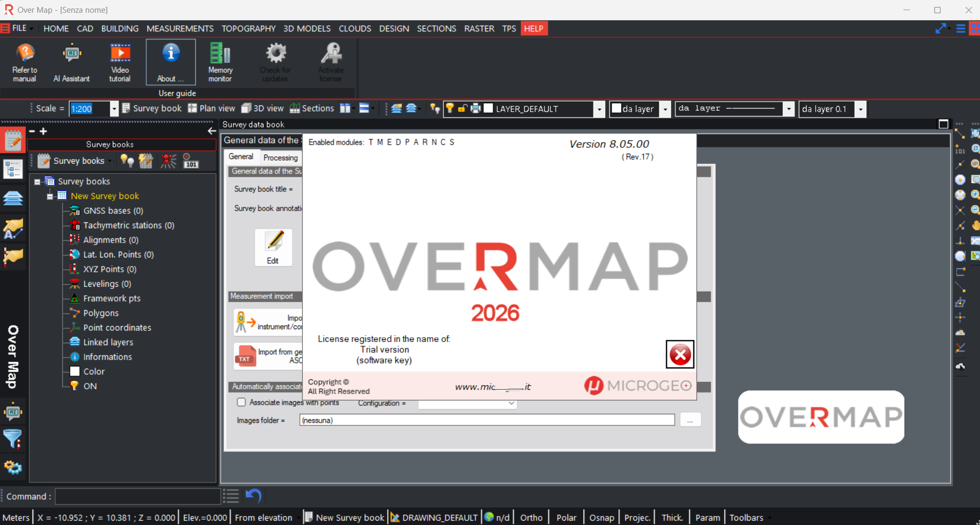The width and height of the screenshot is (980, 525).
Task: Toggle Polar mode in status bar
Action: [x=566, y=517]
